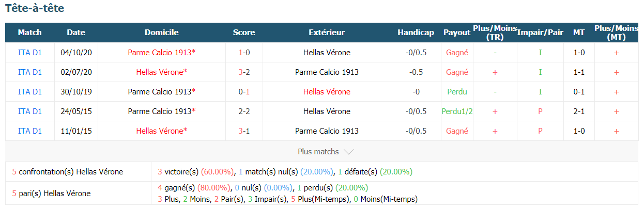Image resolution: width=644 pixels, height=209 pixels.
Task: Open ITA D1 link for 11/01/15 match
Action: click(x=29, y=131)
